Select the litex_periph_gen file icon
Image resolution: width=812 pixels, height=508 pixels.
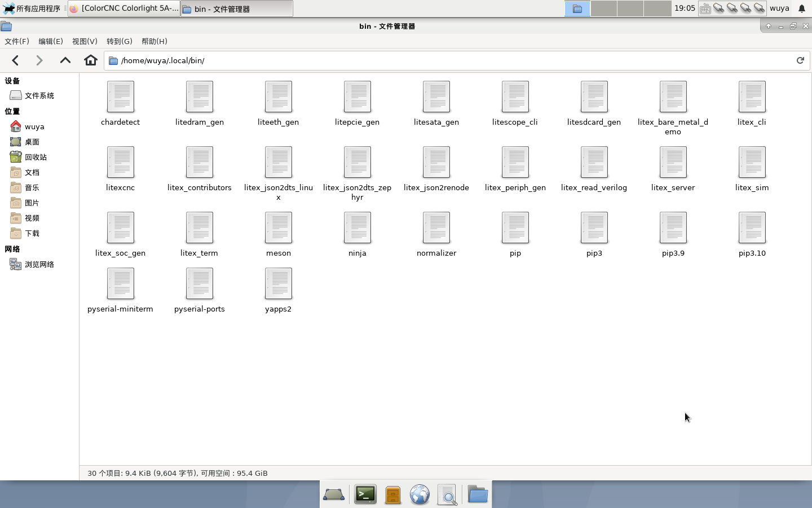(x=515, y=162)
